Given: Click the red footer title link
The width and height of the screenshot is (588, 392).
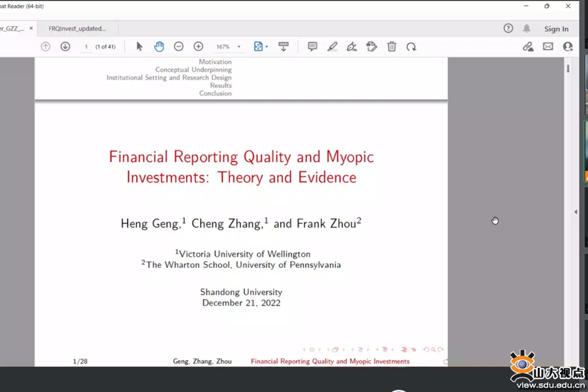Looking at the screenshot, I should pyautogui.click(x=330, y=361).
